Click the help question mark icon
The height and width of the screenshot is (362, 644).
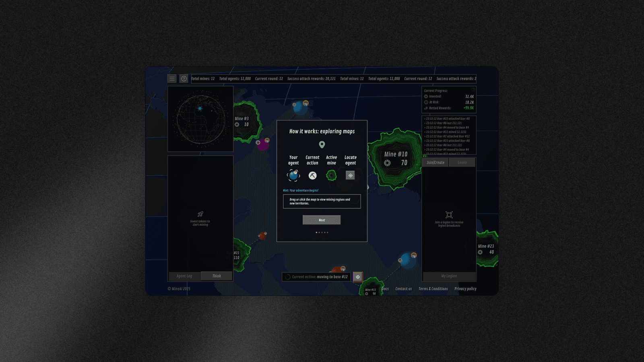point(184,79)
